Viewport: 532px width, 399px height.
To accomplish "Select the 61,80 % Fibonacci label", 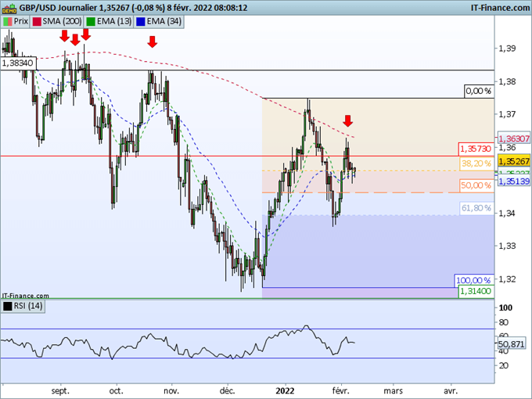I will pyautogui.click(x=476, y=208).
